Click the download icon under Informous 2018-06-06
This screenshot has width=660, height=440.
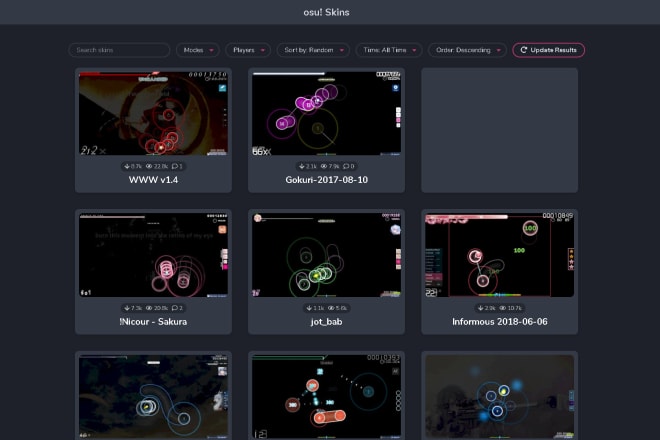[x=480, y=308]
